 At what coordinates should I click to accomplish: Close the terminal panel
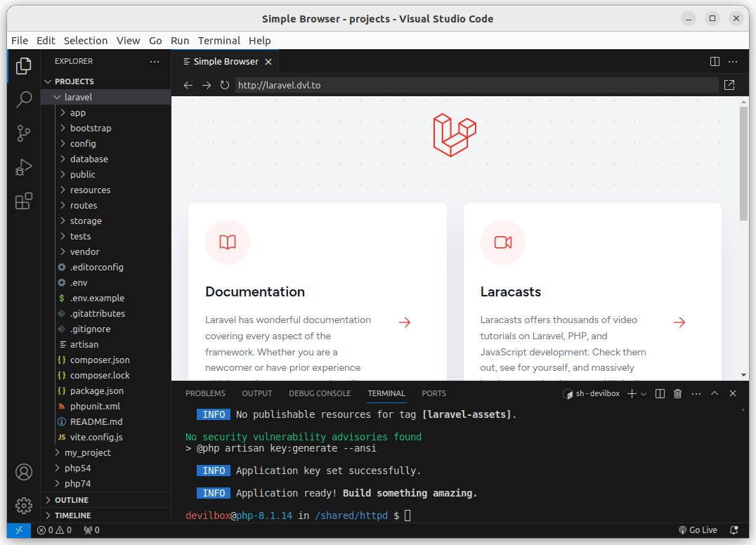click(733, 394)
